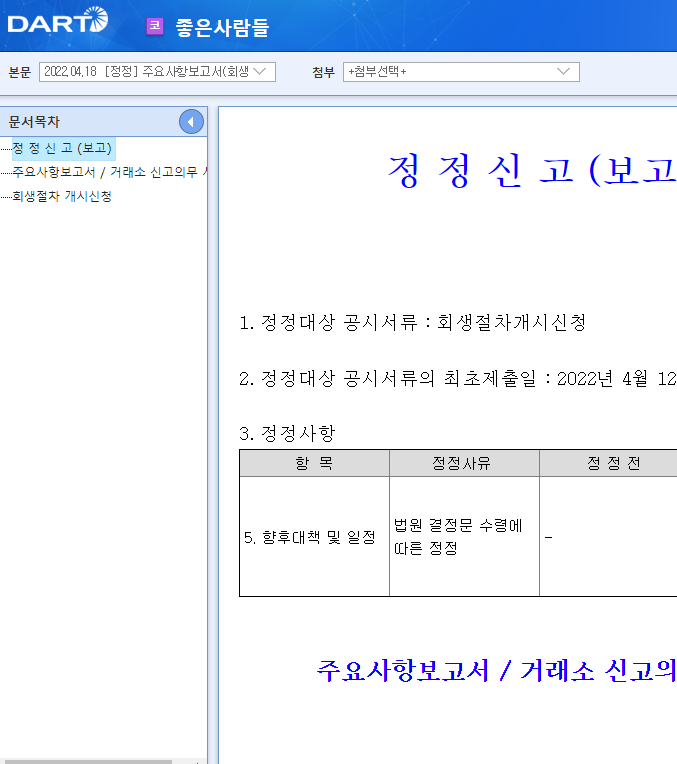This screenshot has height=764, width=677.
Task: Click the DART logo
Action: pyautogui.click(x=58, y=20)
